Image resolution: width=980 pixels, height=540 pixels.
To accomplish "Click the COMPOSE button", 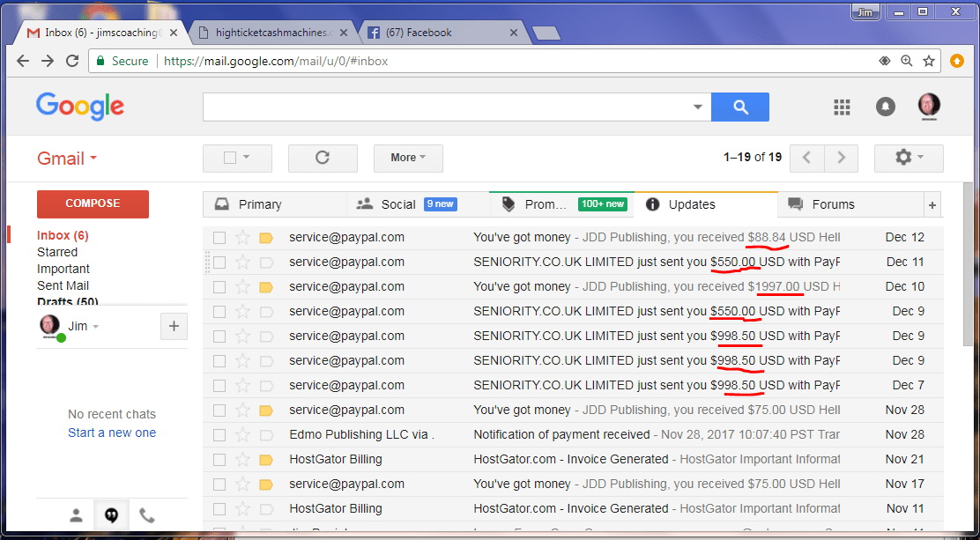I will click(x=93, y=203).
